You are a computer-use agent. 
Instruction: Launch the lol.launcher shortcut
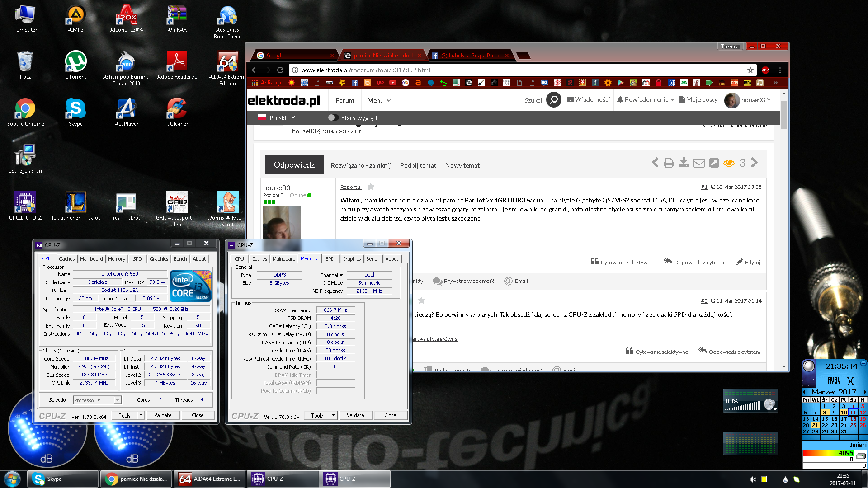point(76,207)
